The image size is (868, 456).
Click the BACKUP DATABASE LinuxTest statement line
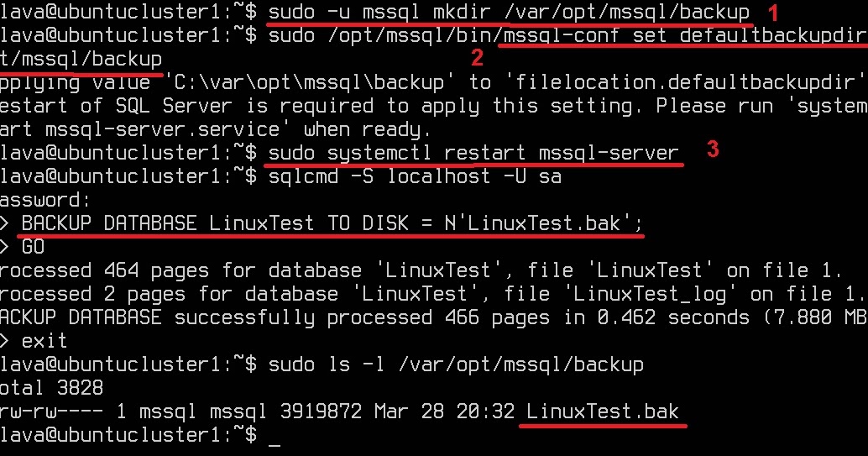(x=332, y=223)
